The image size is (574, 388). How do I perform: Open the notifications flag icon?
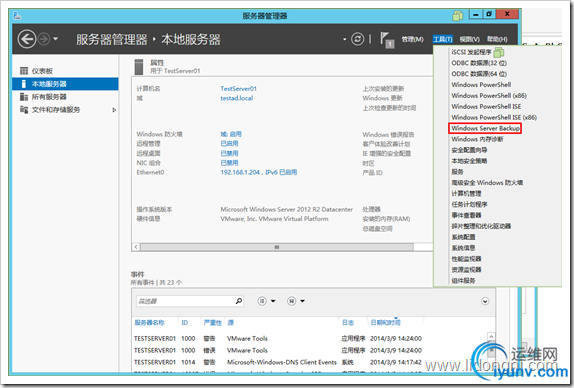387,40
